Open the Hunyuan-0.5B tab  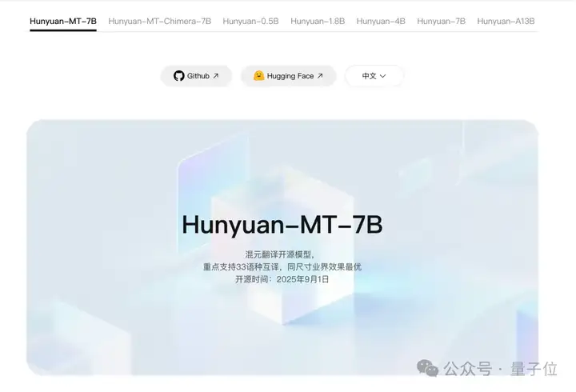coord(250,22)
